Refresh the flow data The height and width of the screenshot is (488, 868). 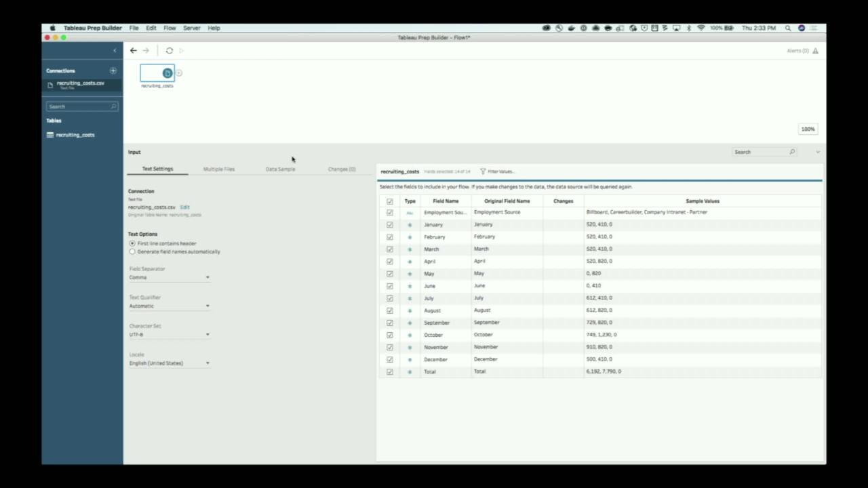[x=170, y=51]
